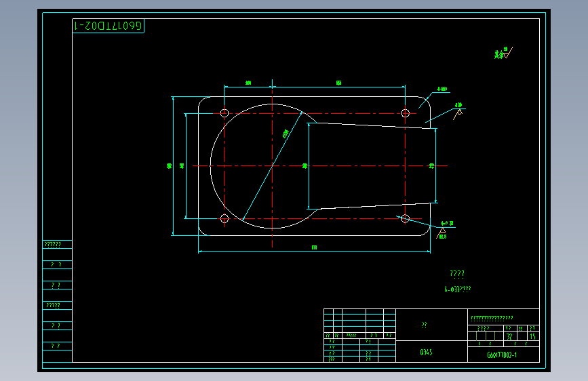Click the diagonal diameter dimension line across circle
588x381 pixels.
tap(273, 165)
